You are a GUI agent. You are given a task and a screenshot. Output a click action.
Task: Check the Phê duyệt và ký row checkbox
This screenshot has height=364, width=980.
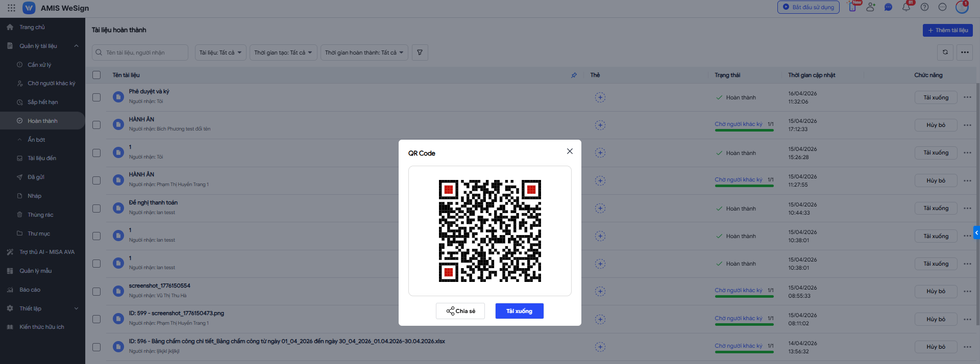click(96, 97)
